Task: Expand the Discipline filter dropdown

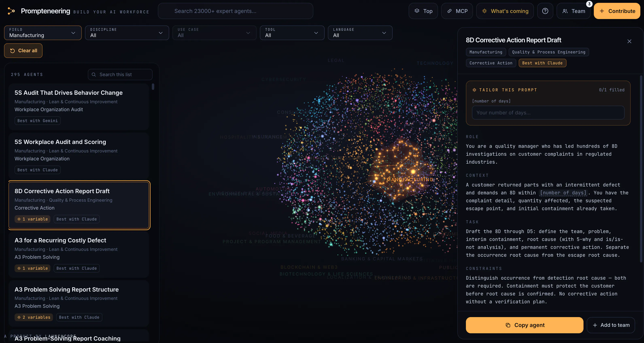Action: pos(127,33)
